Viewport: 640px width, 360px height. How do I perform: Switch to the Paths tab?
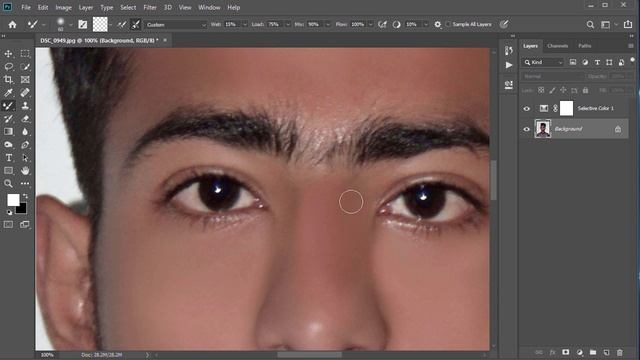tap(584, 46)
